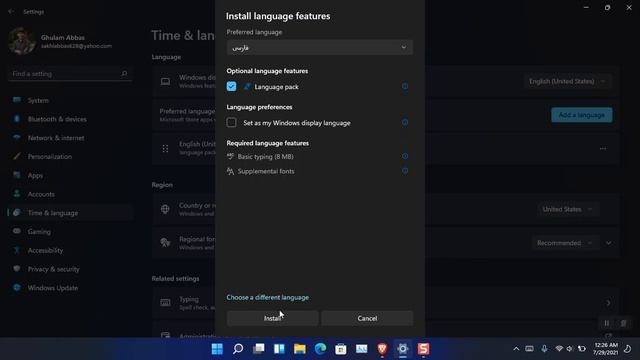640x360 pixels.
Task: Show info for Windows display language option
Action: [405, 122]
